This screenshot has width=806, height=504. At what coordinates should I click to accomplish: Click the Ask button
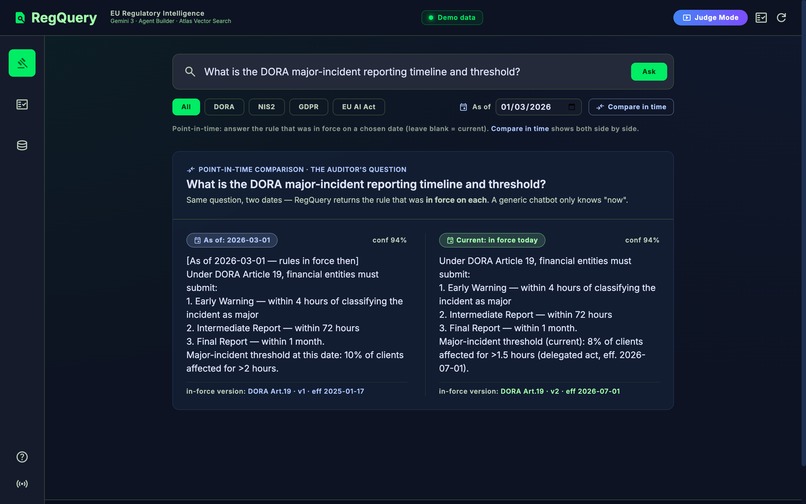click(649, 71)
